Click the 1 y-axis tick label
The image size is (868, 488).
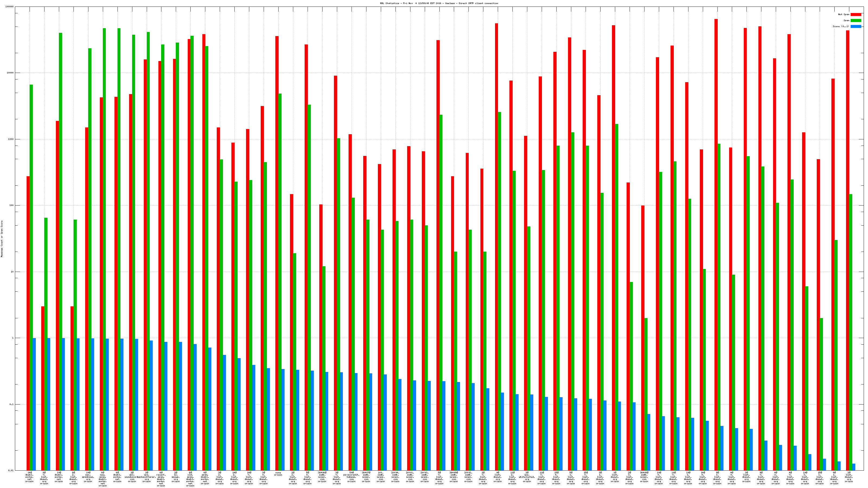13,338
